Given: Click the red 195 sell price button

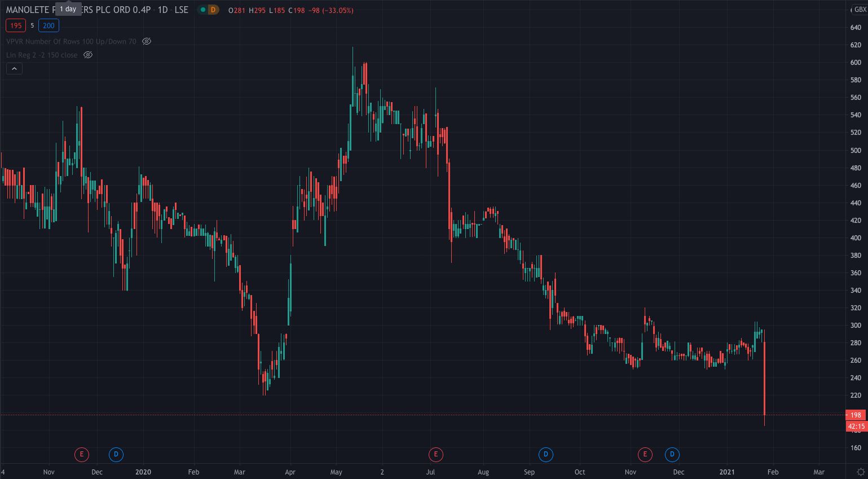Looking at the screenshot, I should [16, 25].
